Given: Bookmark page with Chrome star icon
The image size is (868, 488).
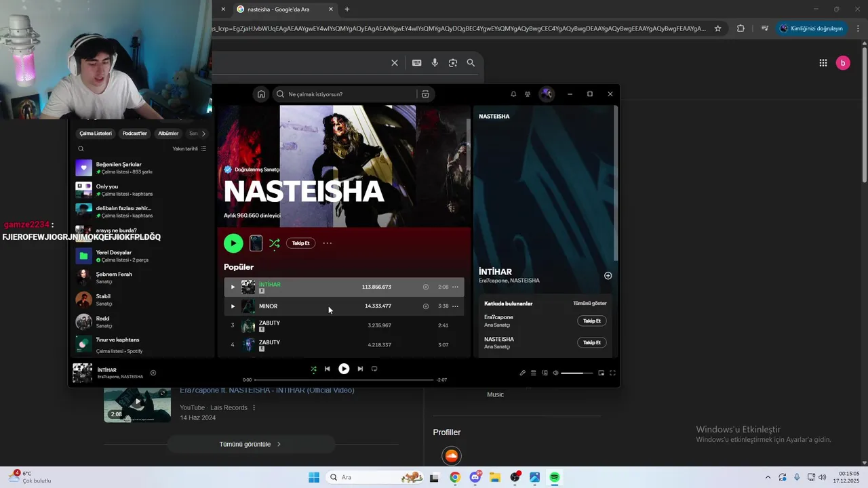Looking at the screenshot, I should (718, 28).
